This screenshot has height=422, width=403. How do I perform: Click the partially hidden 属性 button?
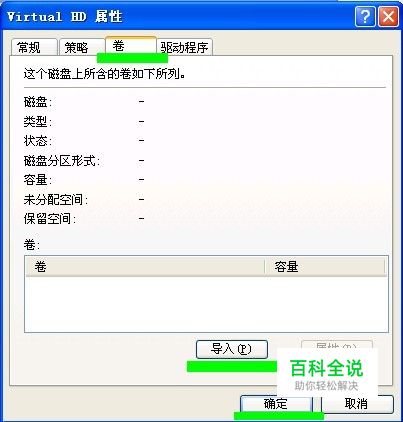point(337,344)
